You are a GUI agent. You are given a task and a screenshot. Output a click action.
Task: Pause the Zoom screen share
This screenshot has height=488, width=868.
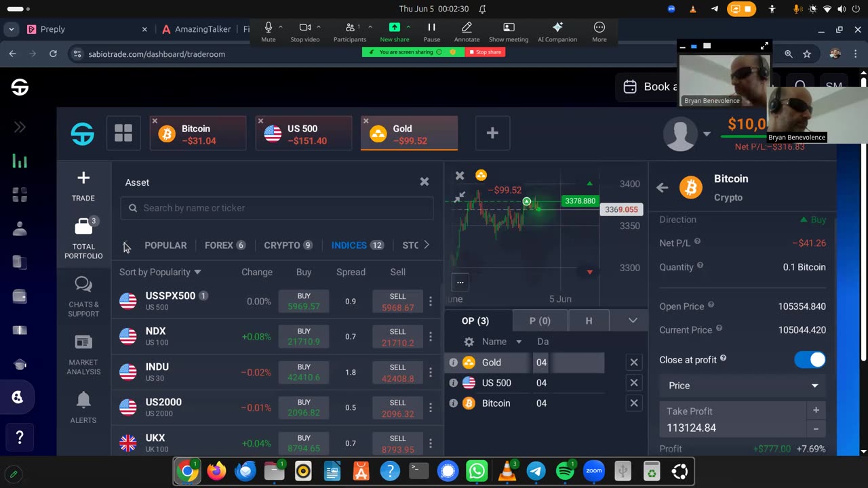431,31
